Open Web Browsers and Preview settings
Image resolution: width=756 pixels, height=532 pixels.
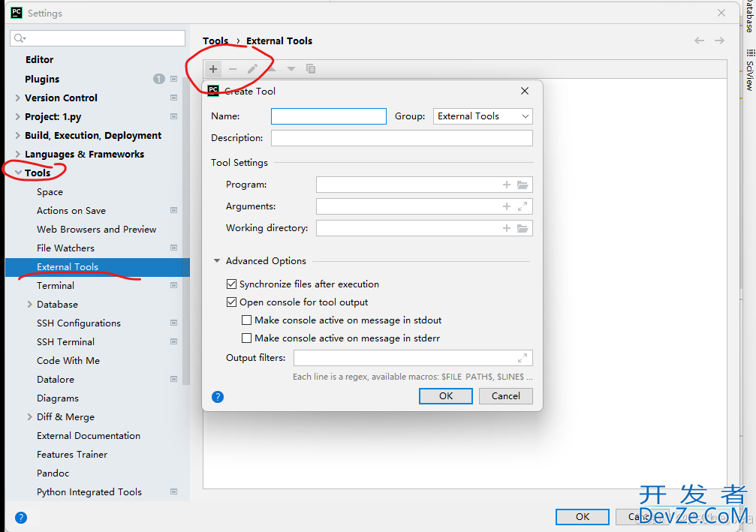pos(96,230)
